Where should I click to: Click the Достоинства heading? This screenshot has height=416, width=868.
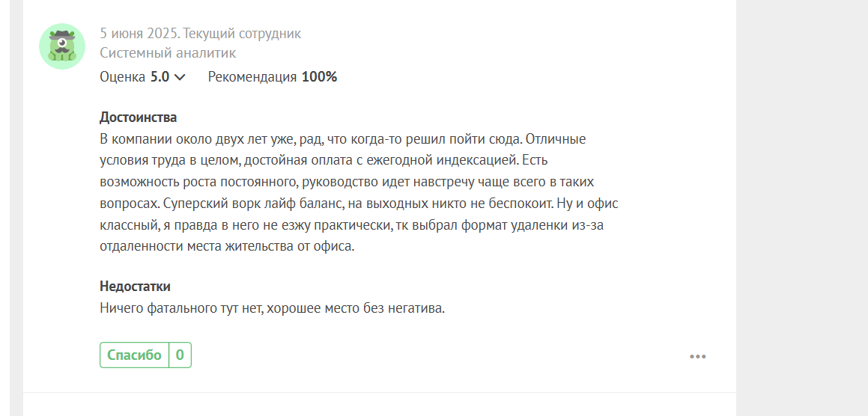tap(139, 117)
